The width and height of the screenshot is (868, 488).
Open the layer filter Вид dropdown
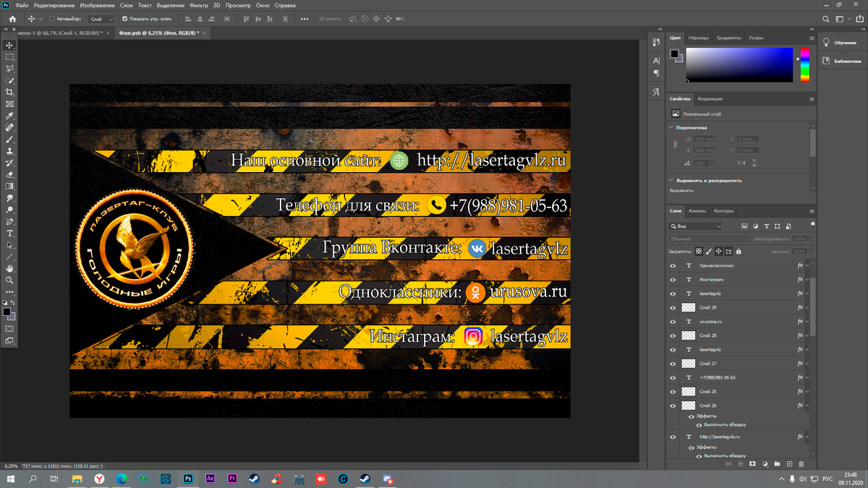coord(695,226)
